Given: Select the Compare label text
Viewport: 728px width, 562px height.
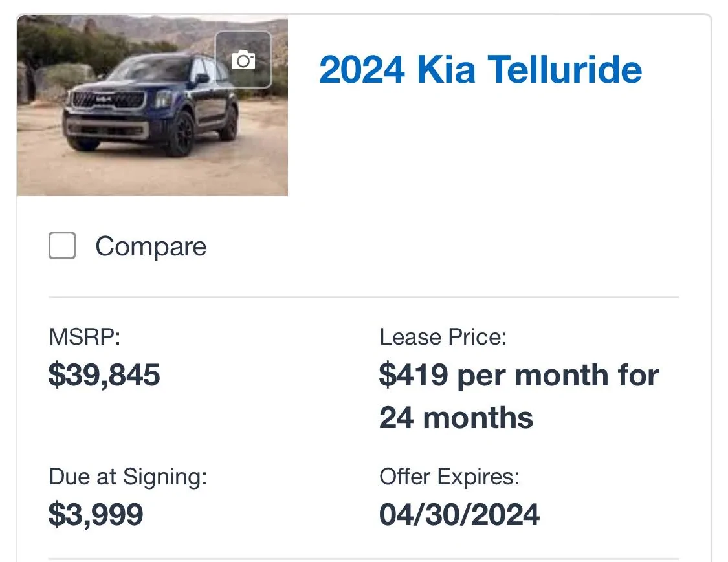Looking at the screenshot, I should (151, 246).
